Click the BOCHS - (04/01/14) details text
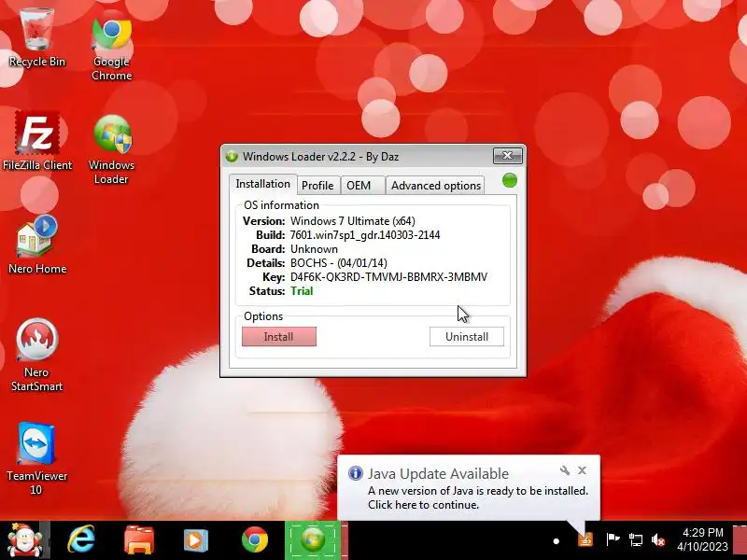 click(x=339, y=263)
